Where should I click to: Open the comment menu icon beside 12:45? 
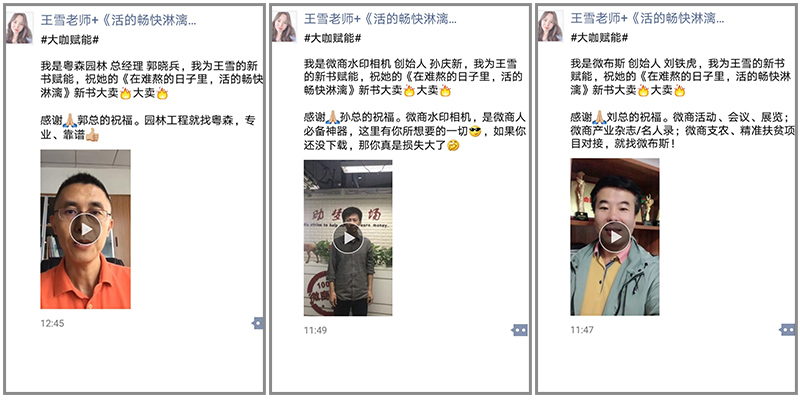click(258, 323)
